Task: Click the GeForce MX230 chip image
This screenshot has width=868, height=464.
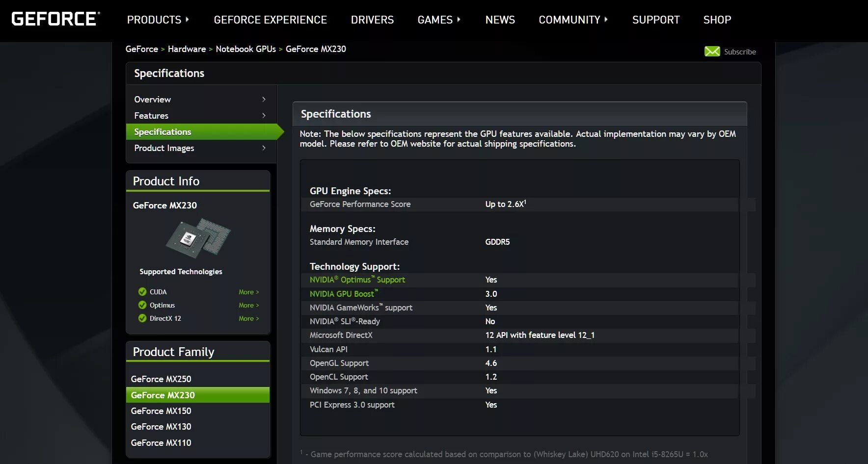Action: (198, 238)
